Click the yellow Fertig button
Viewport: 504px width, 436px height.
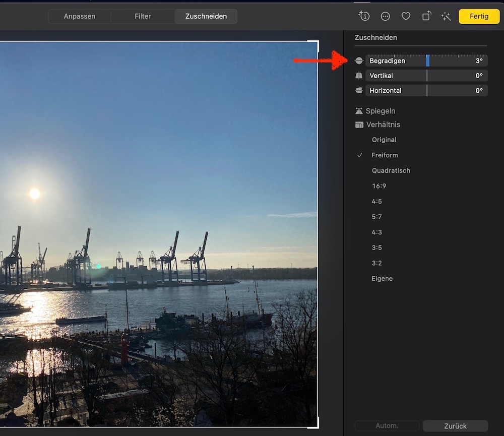coord(479,16)
